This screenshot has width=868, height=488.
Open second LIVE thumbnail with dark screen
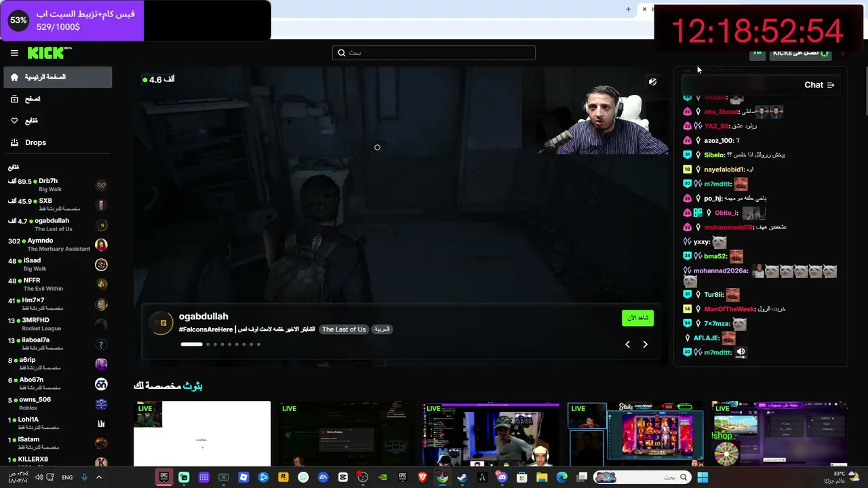(x=346, y=434)
